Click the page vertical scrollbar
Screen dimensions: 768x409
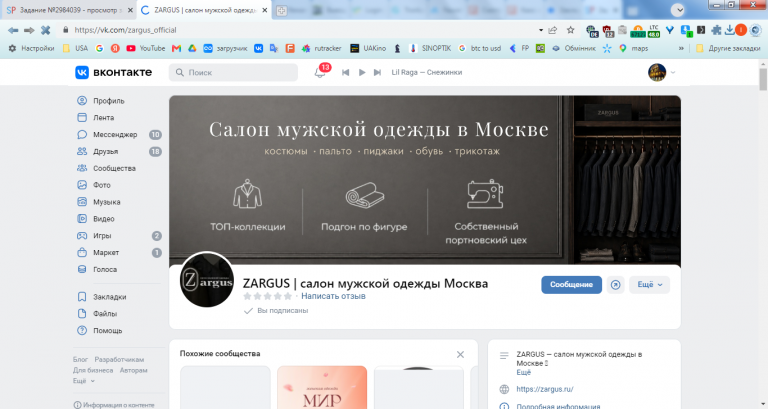[763, 79]
